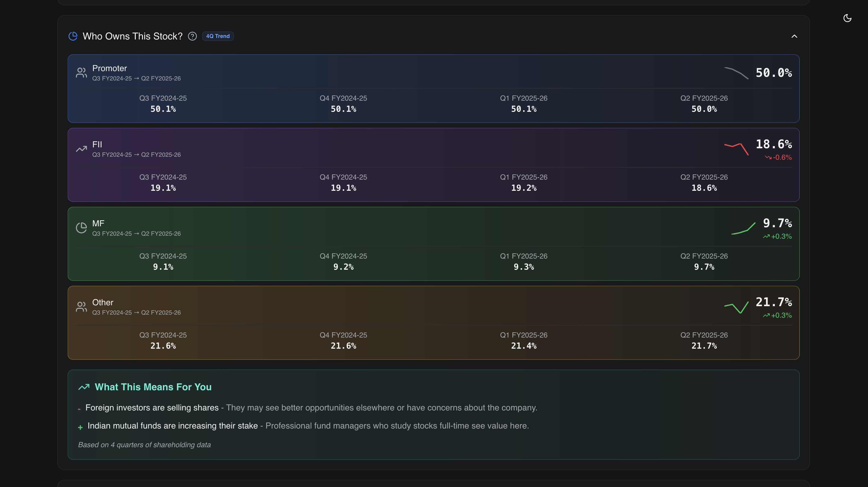Collapse the Who Owns This Stock section

(794, 36)
